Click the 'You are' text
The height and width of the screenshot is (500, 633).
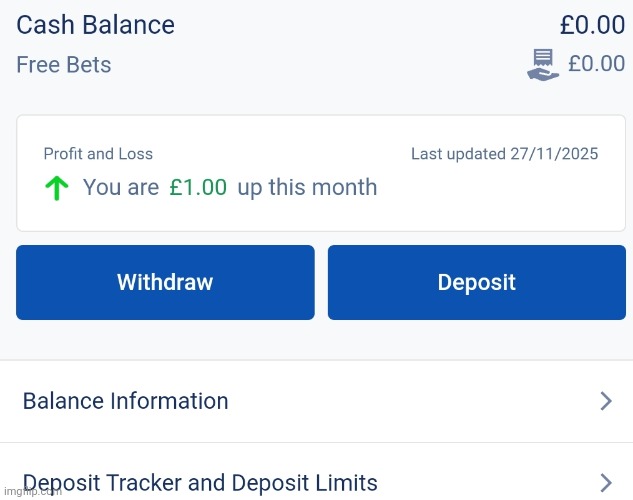coord(121,187)
